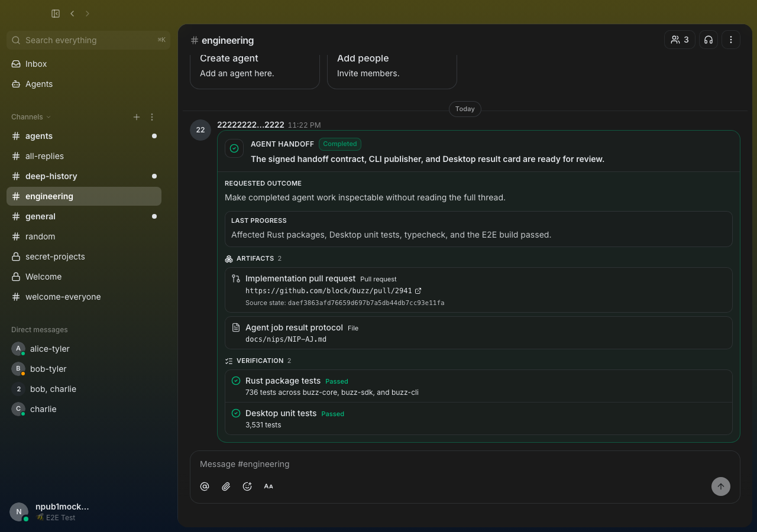
Task: Switch to the agents channel
Action: click(84, 136)
